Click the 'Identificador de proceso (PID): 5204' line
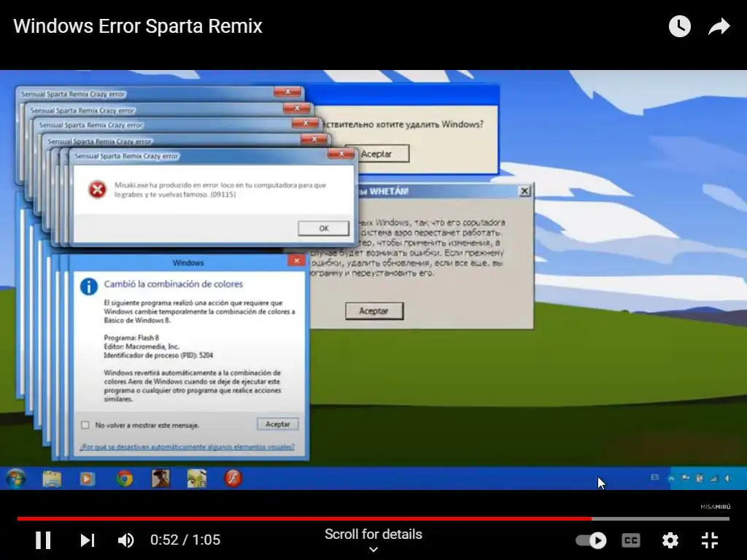Screen dimensions: 747x560 point(158,355)
